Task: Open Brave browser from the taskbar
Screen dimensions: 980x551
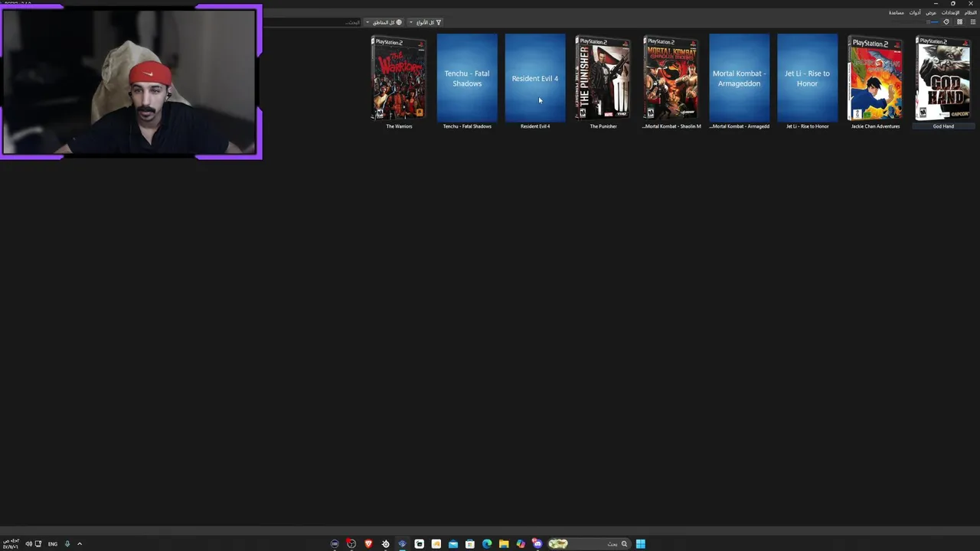Action: pyautogui.click(x=368, y=543)
